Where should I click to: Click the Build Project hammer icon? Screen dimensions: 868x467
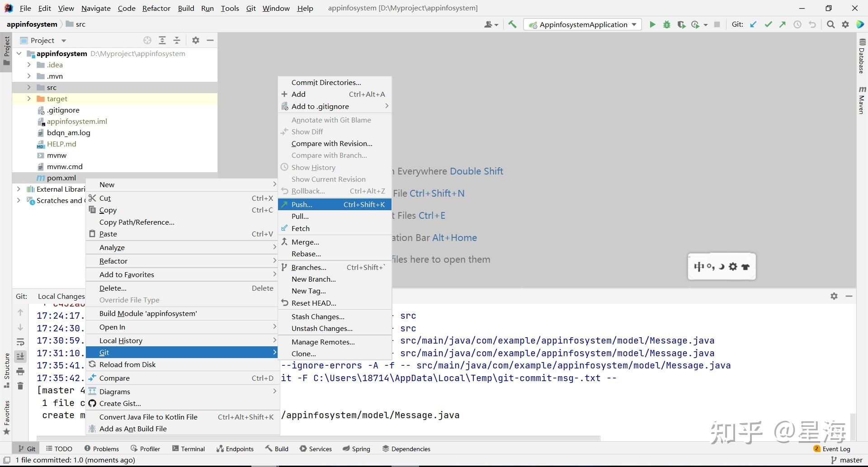click(512, 24)
